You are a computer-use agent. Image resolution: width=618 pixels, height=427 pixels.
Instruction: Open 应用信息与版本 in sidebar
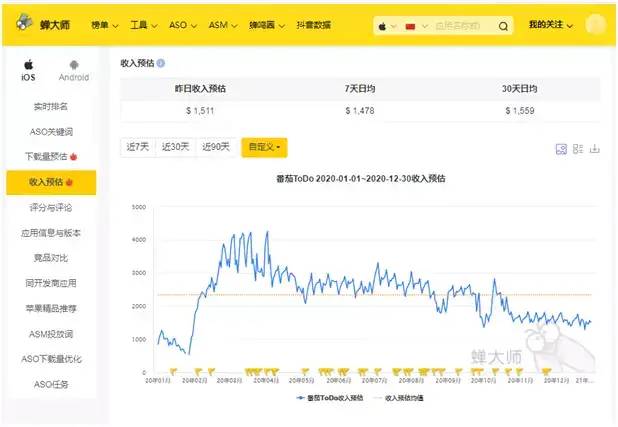(51, 233)
